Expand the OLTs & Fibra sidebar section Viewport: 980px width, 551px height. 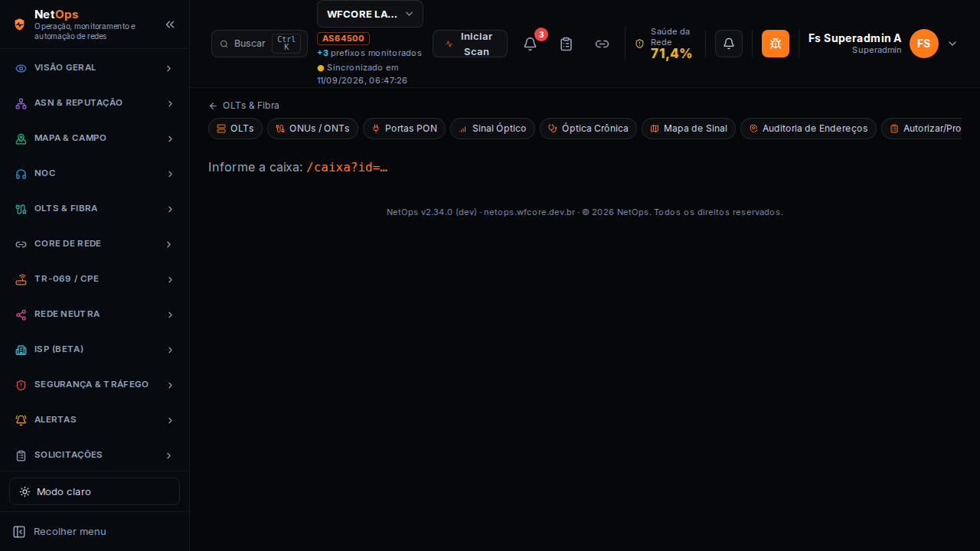click(x=94, y=209)
